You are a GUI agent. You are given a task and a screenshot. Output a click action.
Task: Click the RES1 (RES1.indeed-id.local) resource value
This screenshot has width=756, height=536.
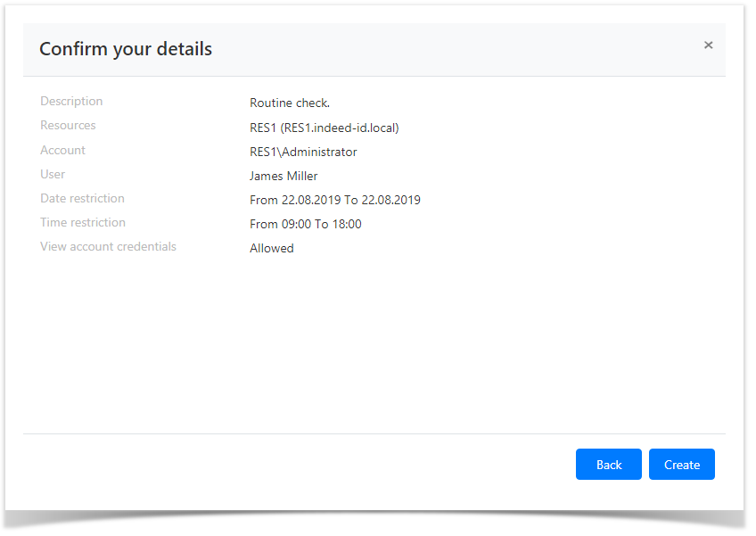coord(324,128)
